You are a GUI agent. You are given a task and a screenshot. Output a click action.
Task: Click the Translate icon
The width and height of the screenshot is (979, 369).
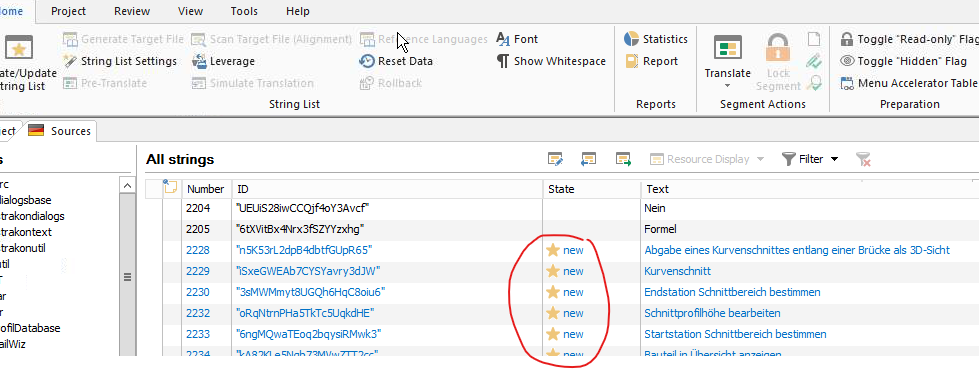coord(728,47)
